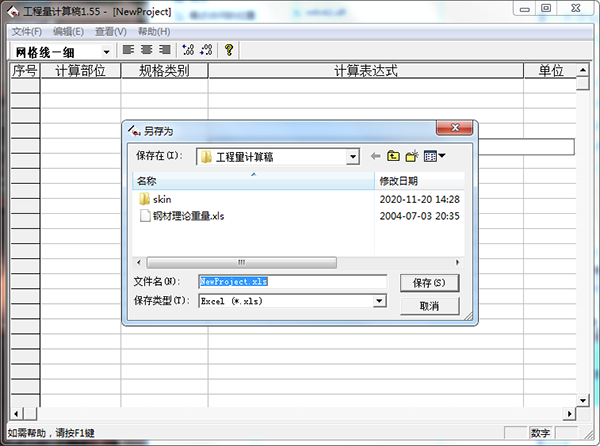Open the view menu icon in dialog

(434, 156)
